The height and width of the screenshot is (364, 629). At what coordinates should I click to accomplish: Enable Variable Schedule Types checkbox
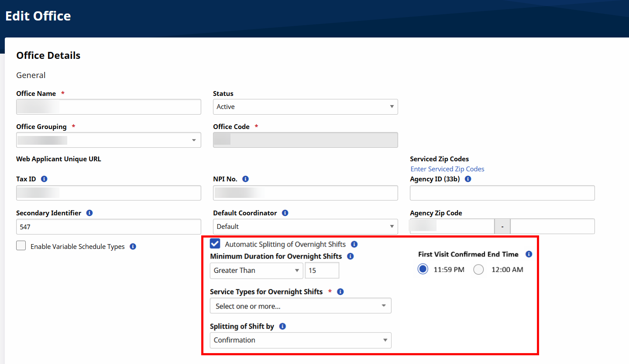point(21,246)
